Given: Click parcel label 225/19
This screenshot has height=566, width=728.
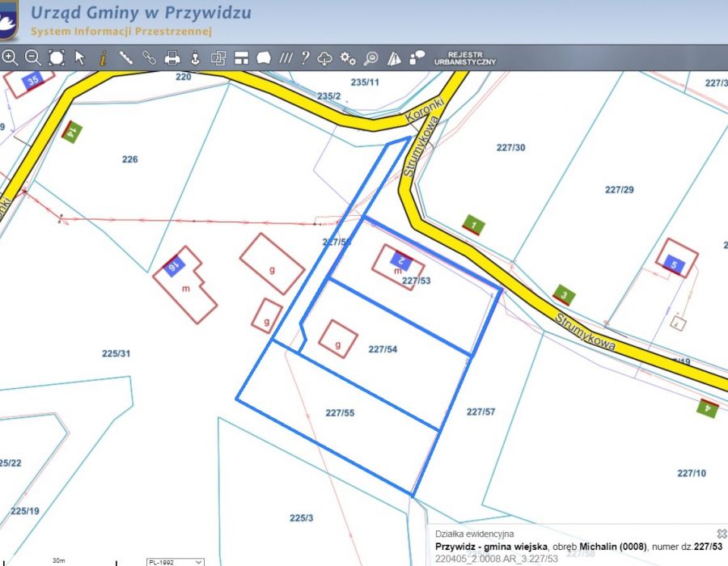Looking at the screenshot, I should [25, 511].
